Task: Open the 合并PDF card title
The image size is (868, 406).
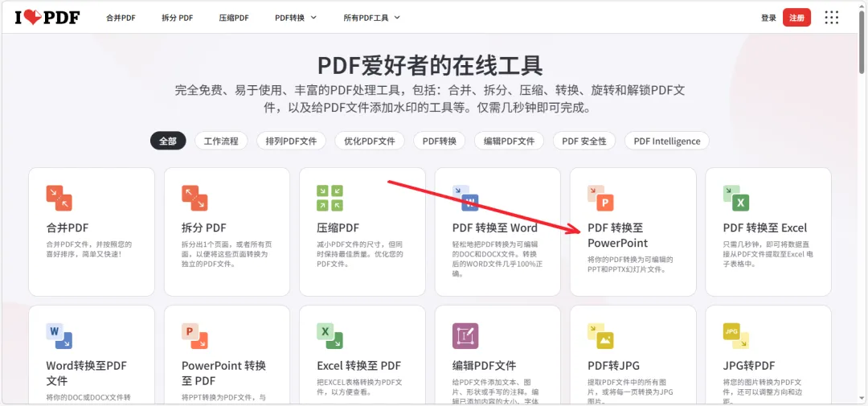Action: click(x=68, y=228)
